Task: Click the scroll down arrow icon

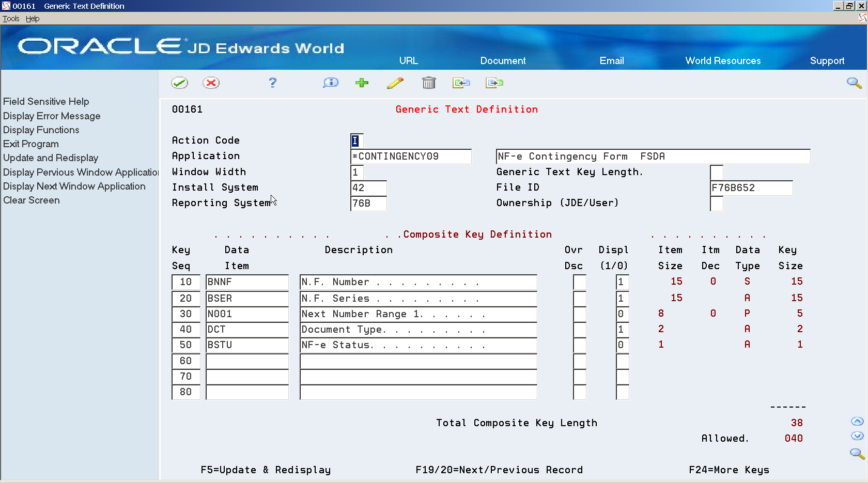Action: click(857, 436)
